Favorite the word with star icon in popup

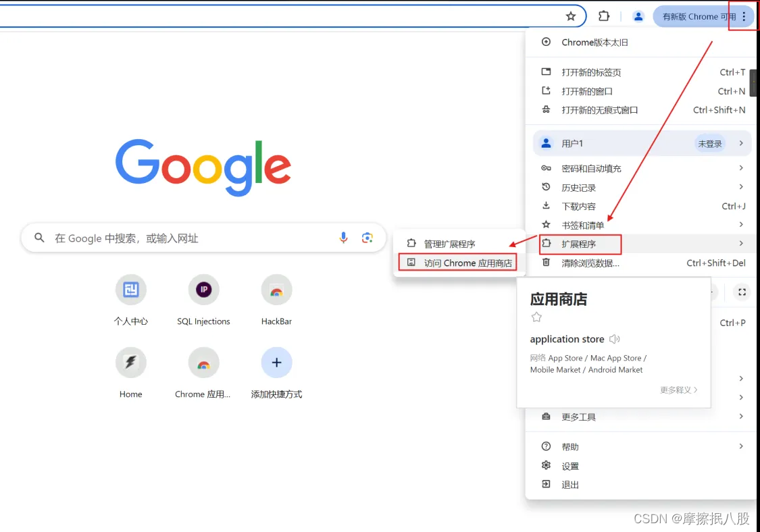(x=536, y=317)
